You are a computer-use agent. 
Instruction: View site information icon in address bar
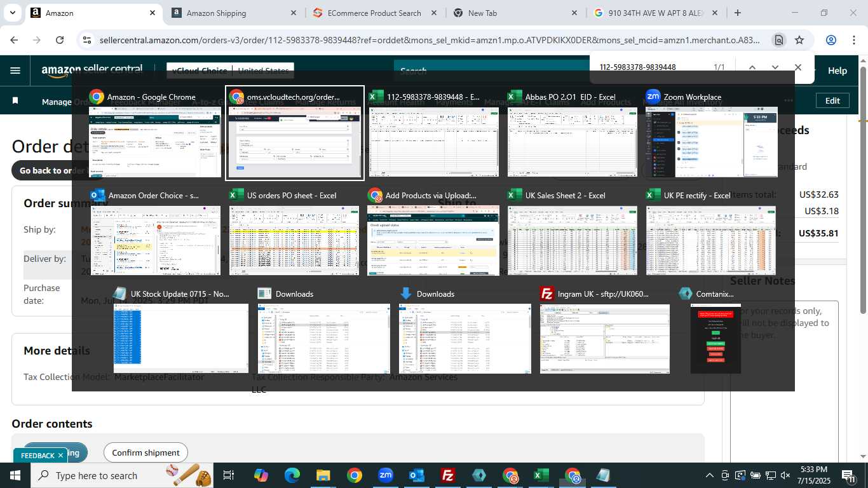tap(87, 40)
